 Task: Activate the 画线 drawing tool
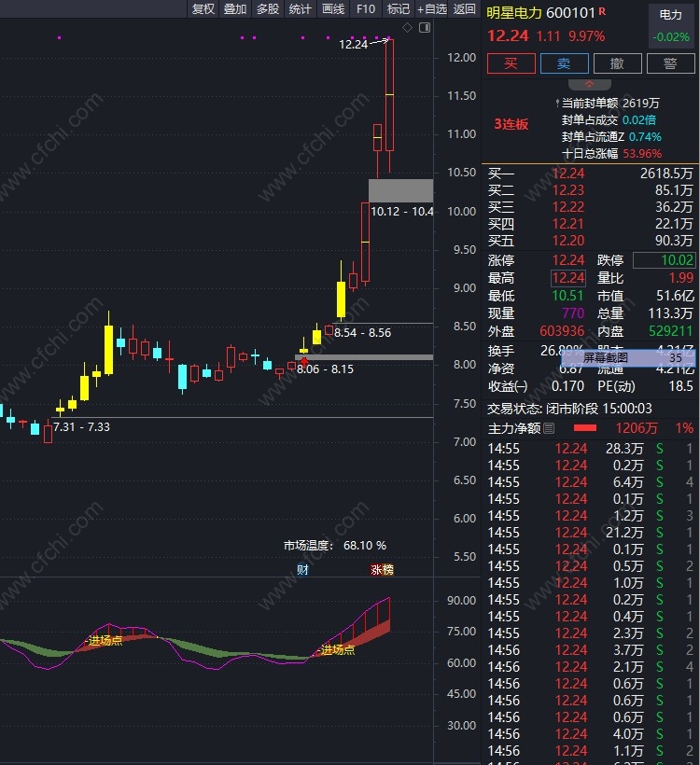(333, 8)
